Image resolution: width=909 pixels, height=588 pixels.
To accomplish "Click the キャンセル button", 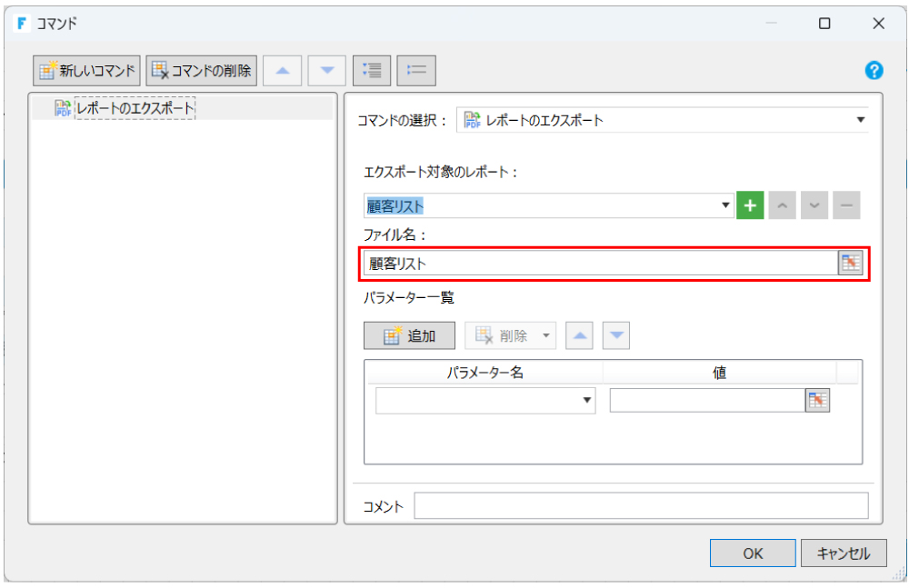I will coord(843,553).
